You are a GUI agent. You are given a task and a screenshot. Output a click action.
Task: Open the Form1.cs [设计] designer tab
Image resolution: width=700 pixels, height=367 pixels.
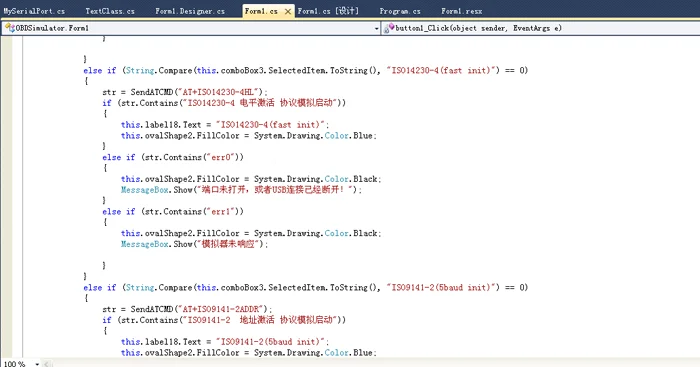coord(328,11)
